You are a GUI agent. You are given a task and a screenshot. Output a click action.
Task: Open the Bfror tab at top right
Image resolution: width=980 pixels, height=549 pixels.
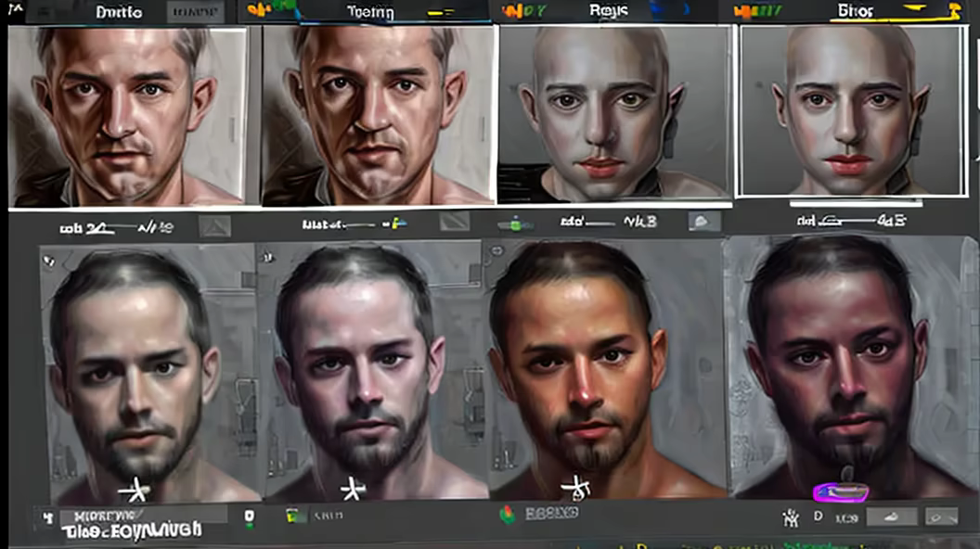(851, 12)
